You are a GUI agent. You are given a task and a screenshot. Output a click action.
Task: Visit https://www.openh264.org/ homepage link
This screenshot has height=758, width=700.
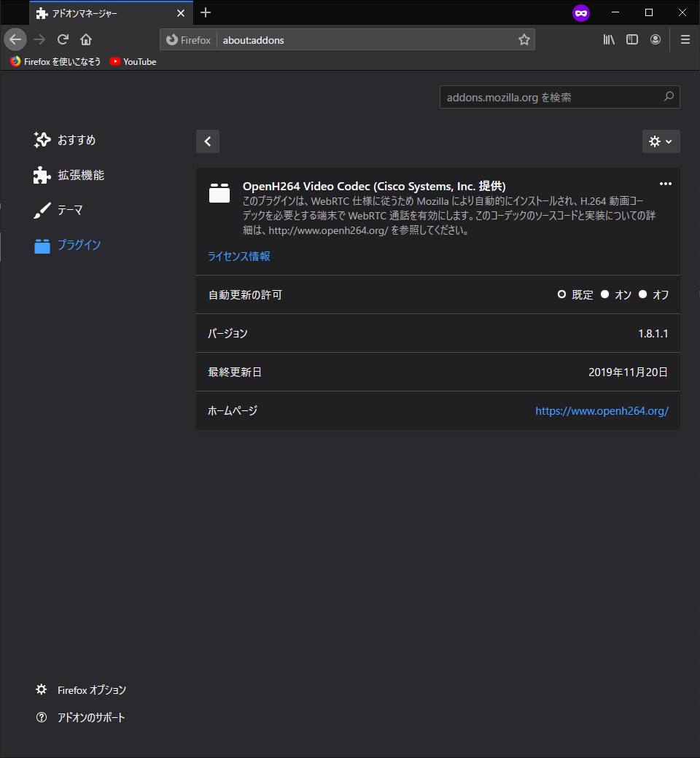(602, 411)
